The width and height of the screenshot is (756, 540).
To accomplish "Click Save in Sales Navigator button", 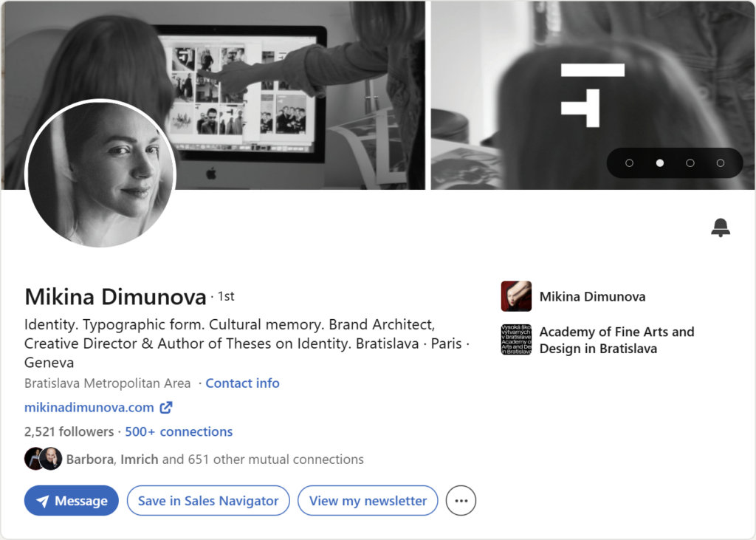I will point(208,500).
